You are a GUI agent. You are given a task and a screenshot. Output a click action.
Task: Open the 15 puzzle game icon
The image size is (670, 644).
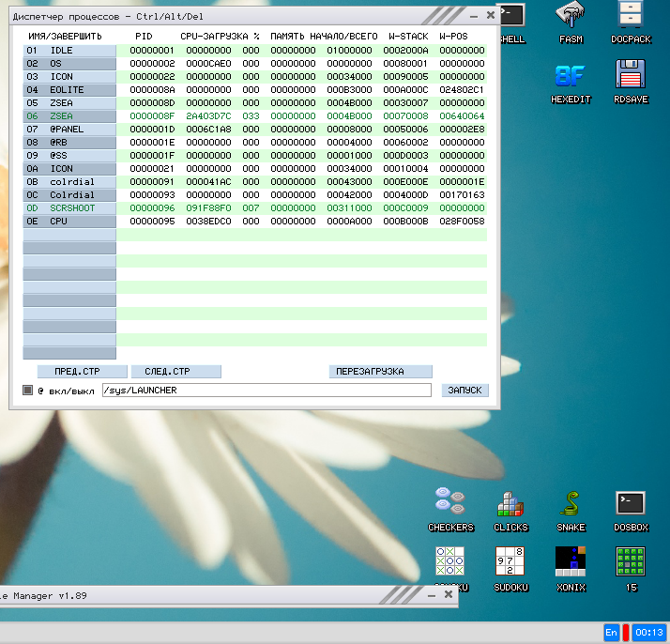[631, 563]
